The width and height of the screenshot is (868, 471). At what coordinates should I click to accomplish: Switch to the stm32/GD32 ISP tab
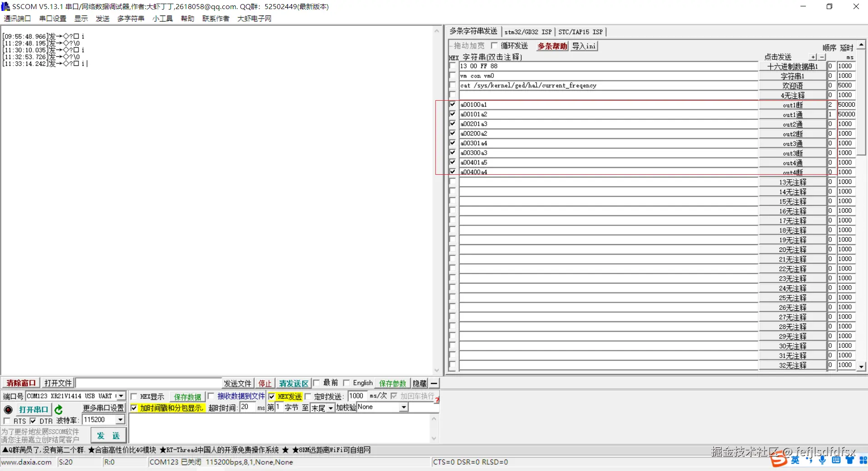(x=528, y=32)
